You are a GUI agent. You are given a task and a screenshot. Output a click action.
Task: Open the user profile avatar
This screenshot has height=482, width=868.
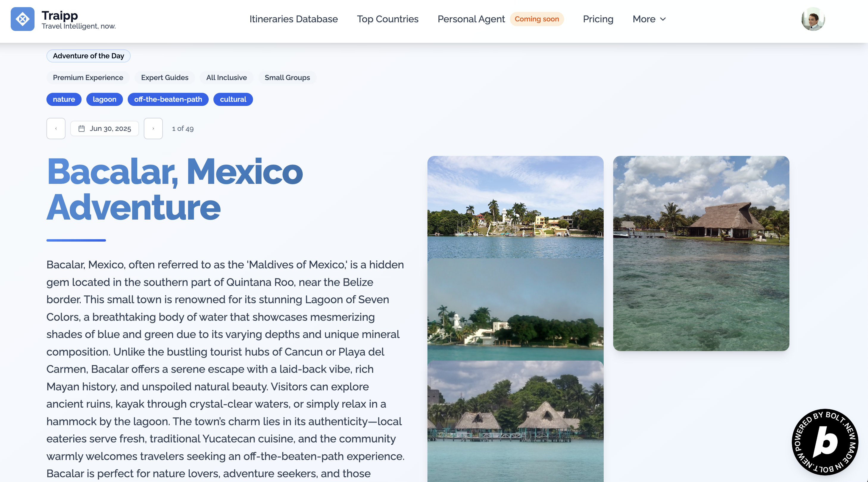pyautogui.click(x=812, y=19)
